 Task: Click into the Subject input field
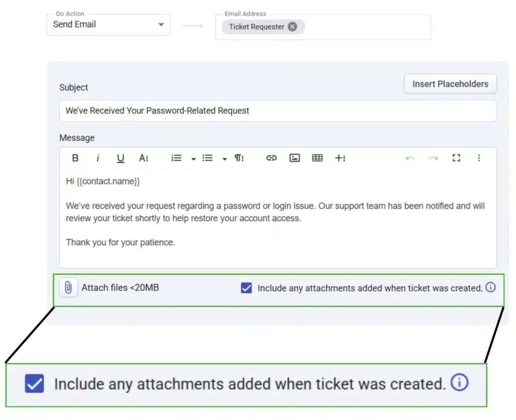[x=277, y=111]
